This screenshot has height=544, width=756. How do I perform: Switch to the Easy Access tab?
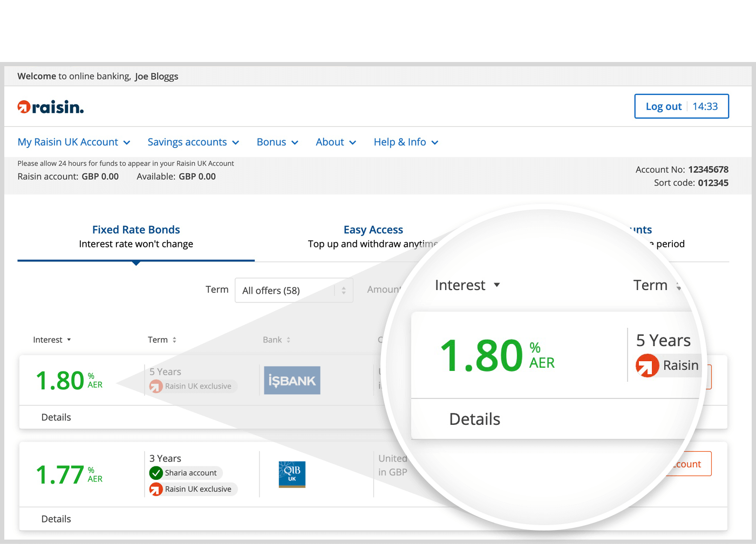click(x=373, y=237)
